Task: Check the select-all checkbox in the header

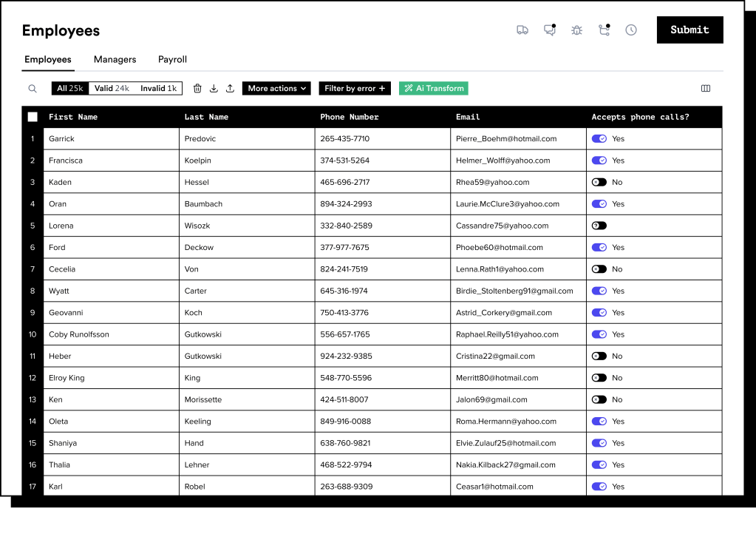Action: (x=32, y=116)
